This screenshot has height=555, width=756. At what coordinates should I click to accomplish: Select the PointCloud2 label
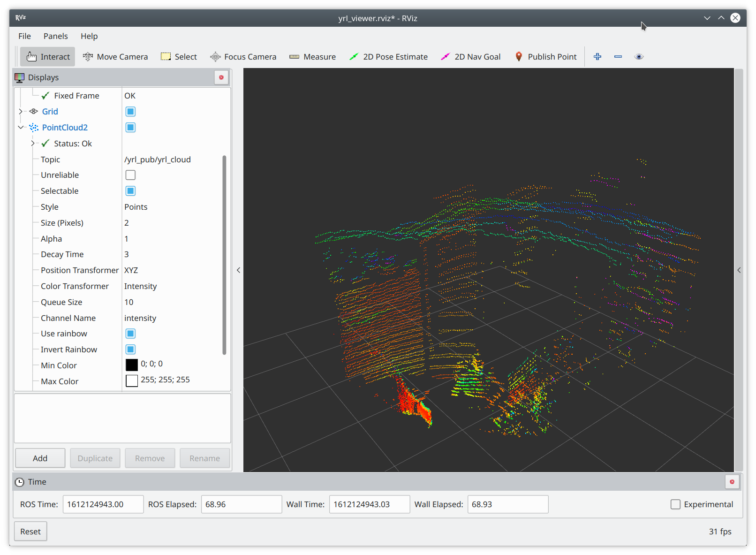pos(65,128)
